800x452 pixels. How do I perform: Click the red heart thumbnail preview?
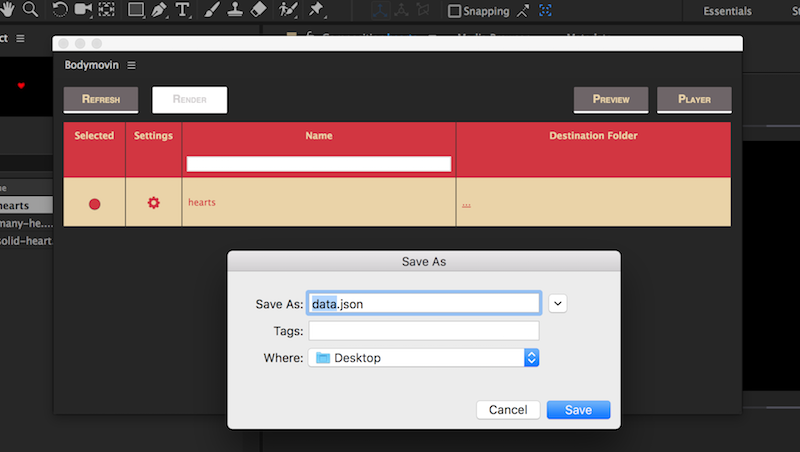21,85
